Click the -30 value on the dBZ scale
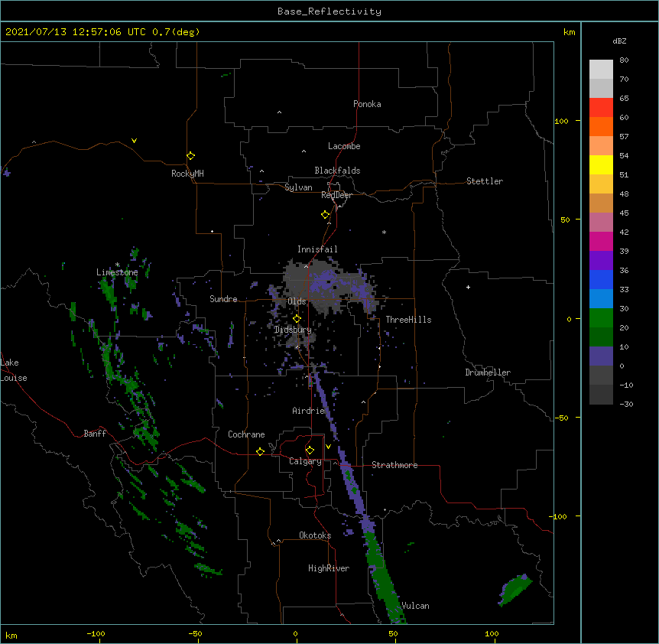The image size is (659, 644). click(x=626, y=404)
